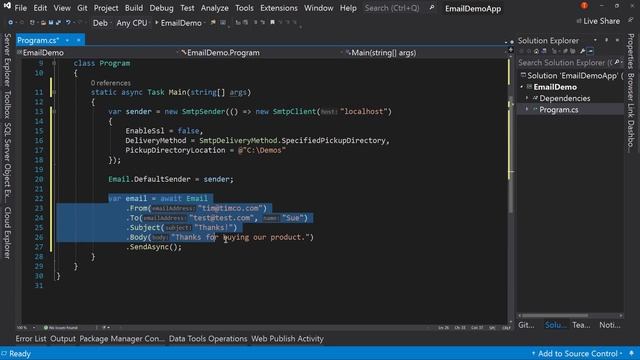Switch to the Team Explorer panel tab
Viewport: 640px width, 360px height.
(x=581, y=325)
